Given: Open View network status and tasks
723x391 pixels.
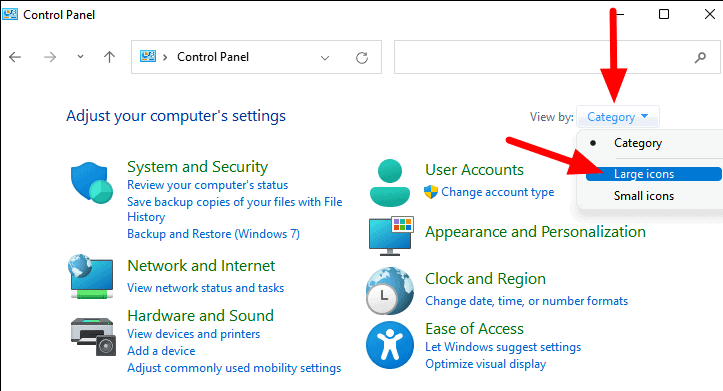Looking at the screenshot, I should pyautogui.click(x=206, y=288).
